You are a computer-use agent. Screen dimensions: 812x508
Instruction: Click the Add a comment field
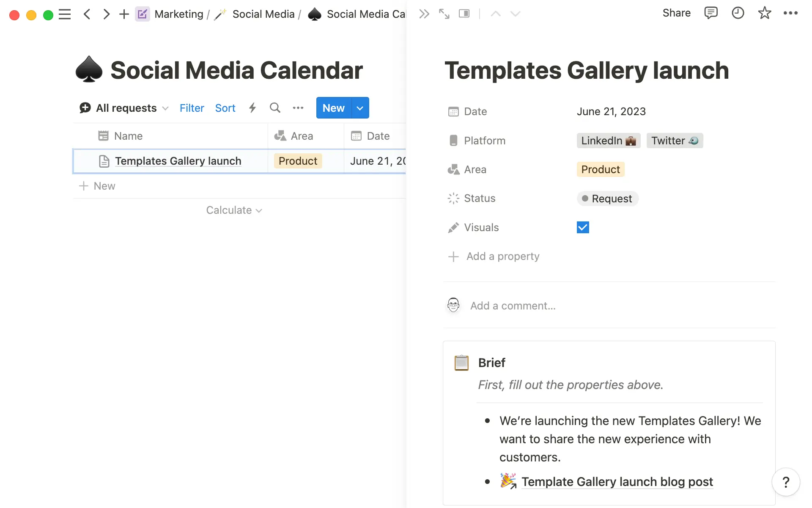(x=513, y=306)
